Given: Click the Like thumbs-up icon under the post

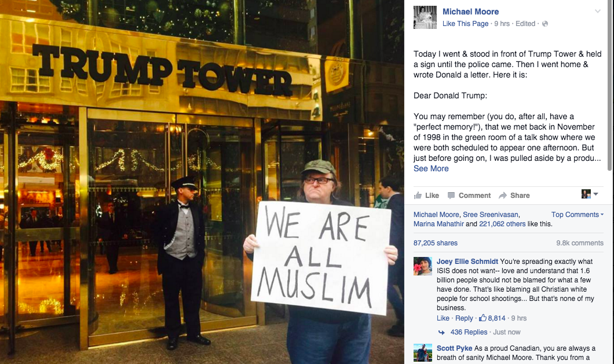Looking at the screenshot, I should 418,195.
